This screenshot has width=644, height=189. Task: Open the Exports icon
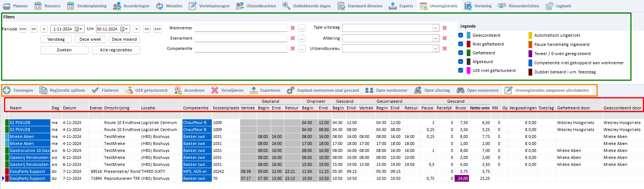tap(393, 6)
